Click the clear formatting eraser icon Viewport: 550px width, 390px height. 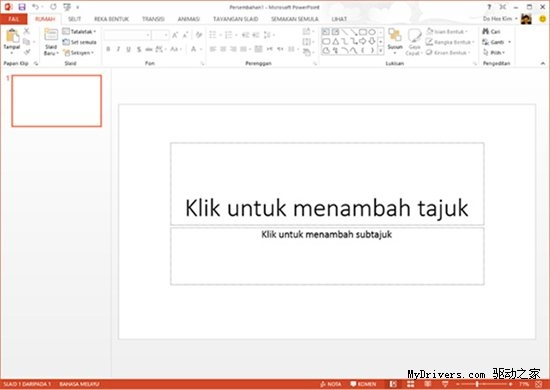pos(199,35)
